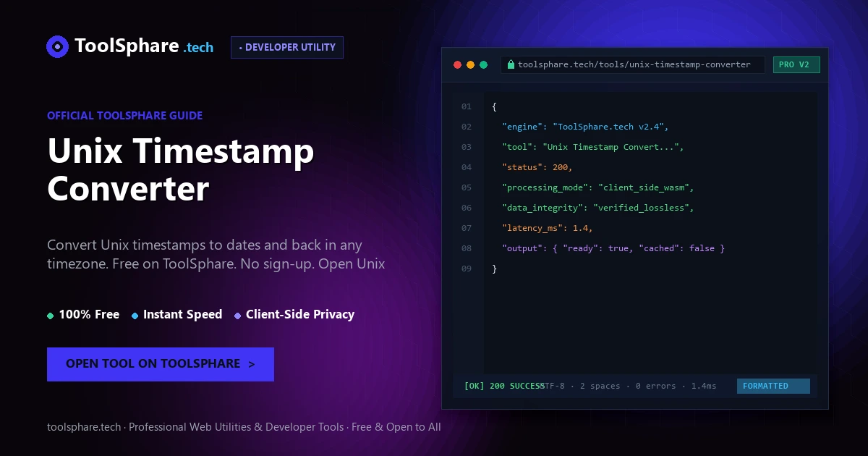Screen dimensions: 868x456
Task: Open Tool on ToolSphare button
Action: (161, 364)
